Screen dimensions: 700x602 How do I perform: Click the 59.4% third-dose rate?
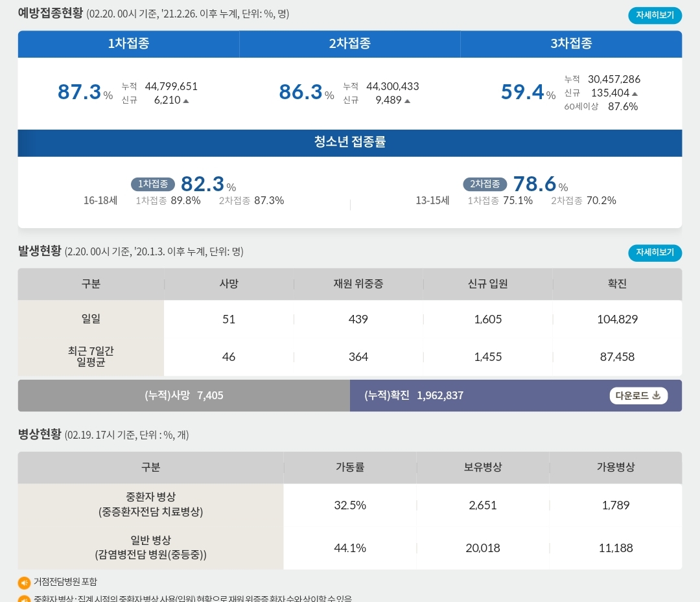click(x=528, y=93)
